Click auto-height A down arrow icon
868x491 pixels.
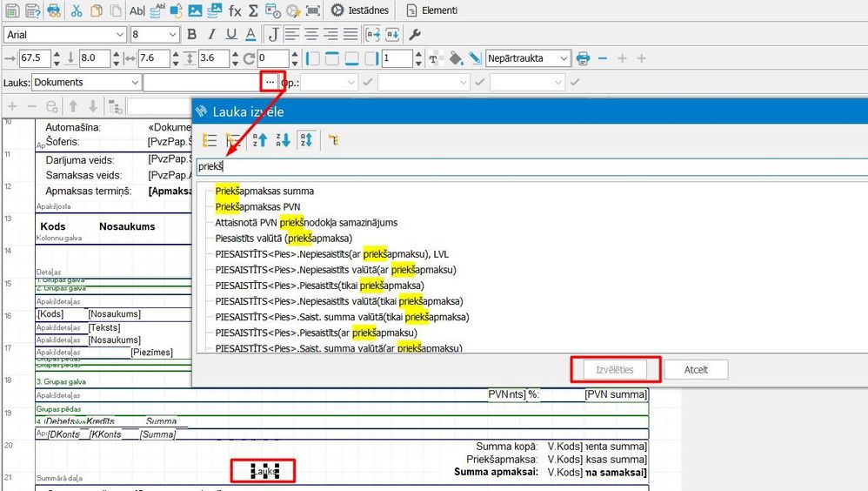pos(392,34)
